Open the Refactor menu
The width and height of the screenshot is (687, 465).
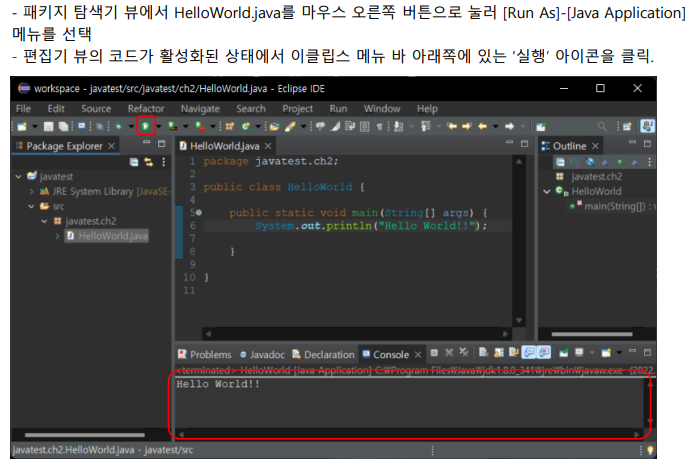[146, 108]
